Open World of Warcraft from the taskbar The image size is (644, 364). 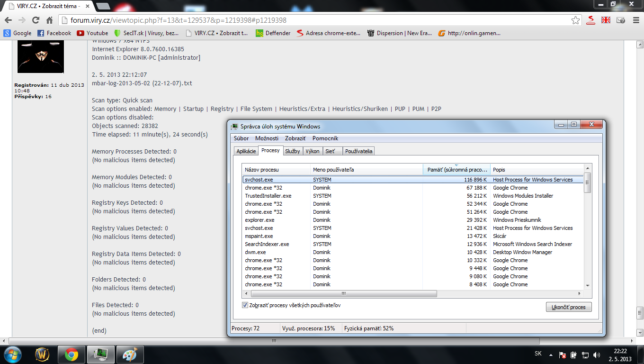(x=42, y=354)
